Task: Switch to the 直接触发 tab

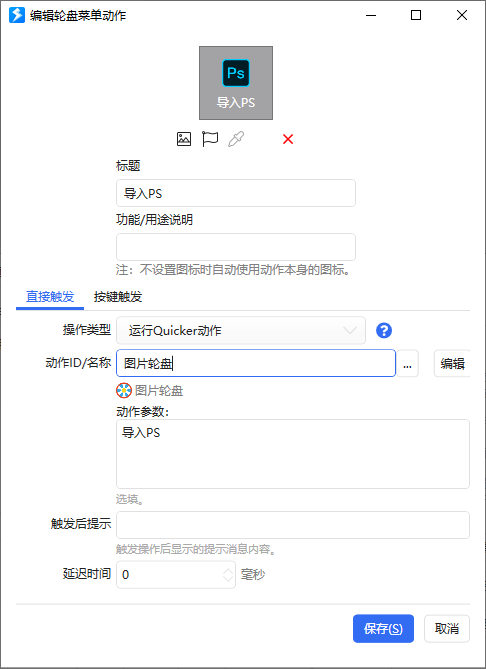Action: pyautogui.click(x=50, y=297)
